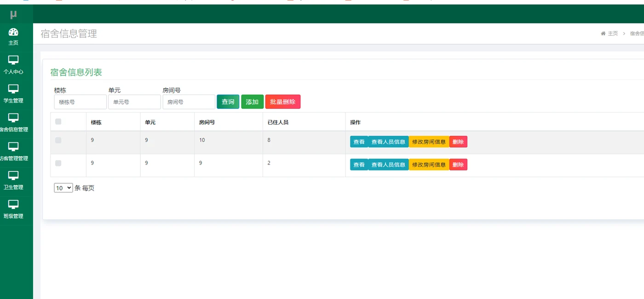Go to 学生管理 in the sidebar
This screenshot has height=299, width=644.
(x=13, y=94)
